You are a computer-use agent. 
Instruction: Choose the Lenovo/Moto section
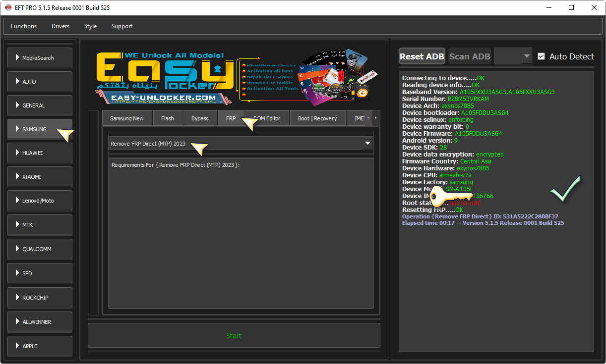click(40, 201)
